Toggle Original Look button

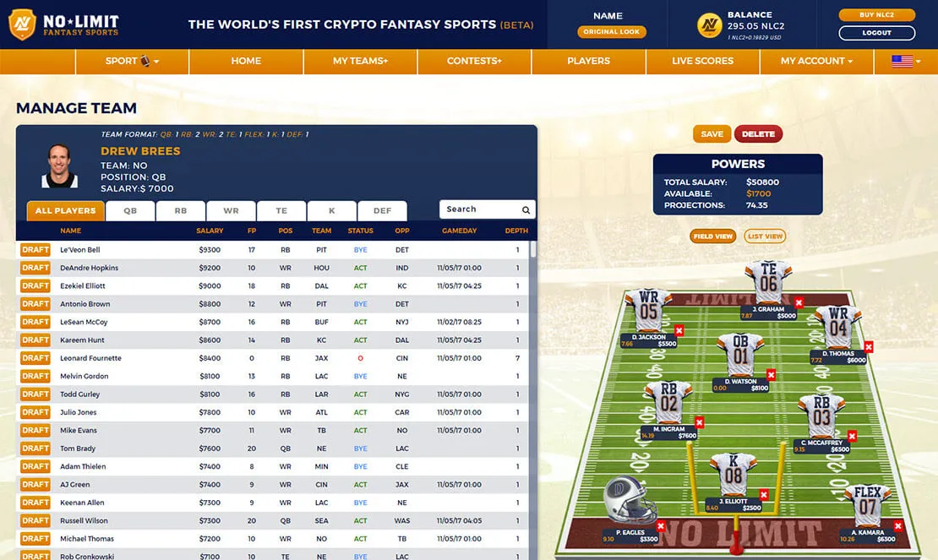tap(611, 32)
